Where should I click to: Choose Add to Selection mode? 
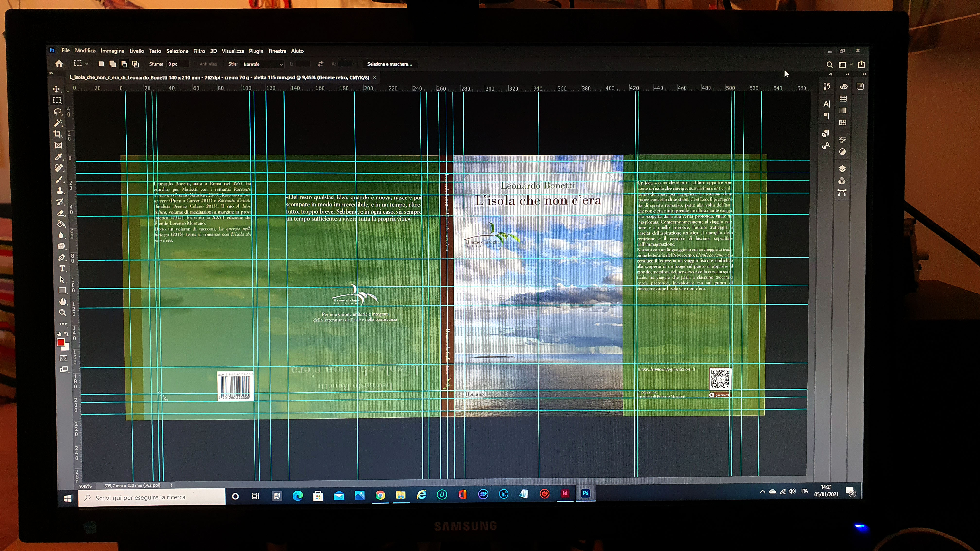113,64
